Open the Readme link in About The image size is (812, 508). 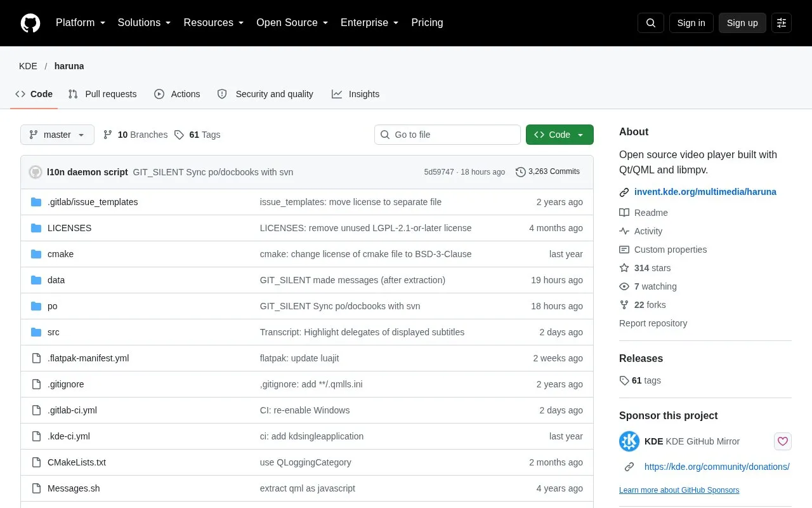click(643, 213)
